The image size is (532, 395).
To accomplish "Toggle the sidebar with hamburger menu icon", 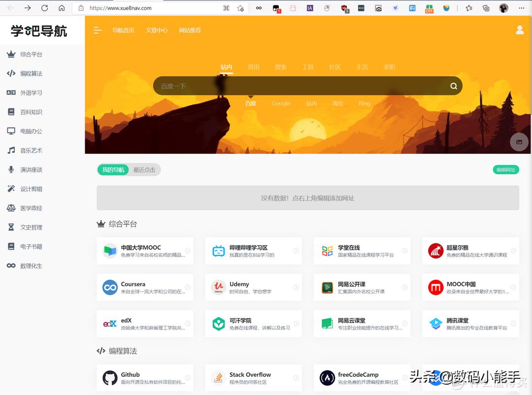I will (98, 30).
